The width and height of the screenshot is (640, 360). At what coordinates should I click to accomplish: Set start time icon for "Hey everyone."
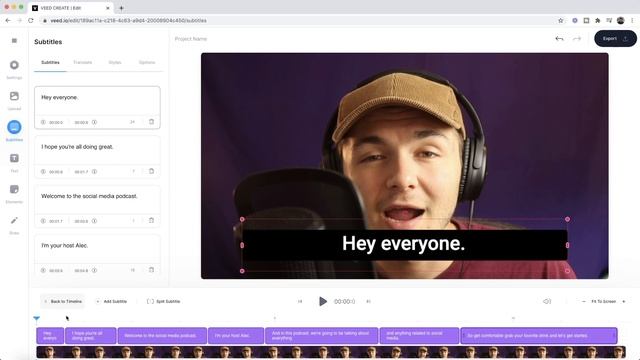click(43, 122)
